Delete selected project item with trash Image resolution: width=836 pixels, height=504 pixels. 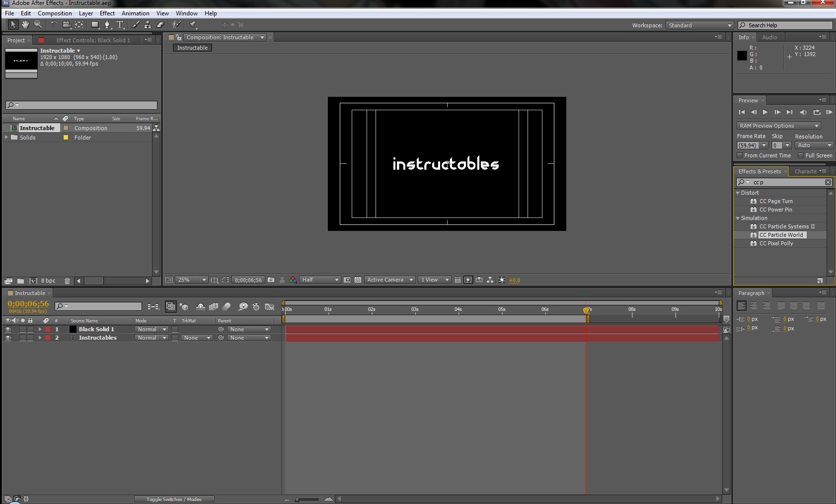pos(67,281)
